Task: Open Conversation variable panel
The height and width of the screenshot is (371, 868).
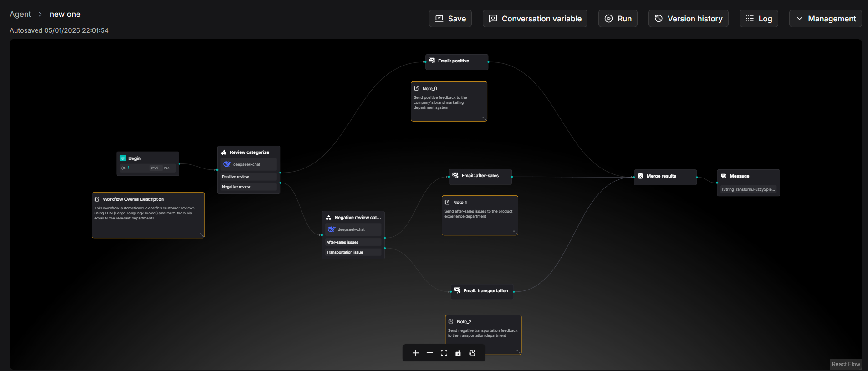Action: [535, 19]
